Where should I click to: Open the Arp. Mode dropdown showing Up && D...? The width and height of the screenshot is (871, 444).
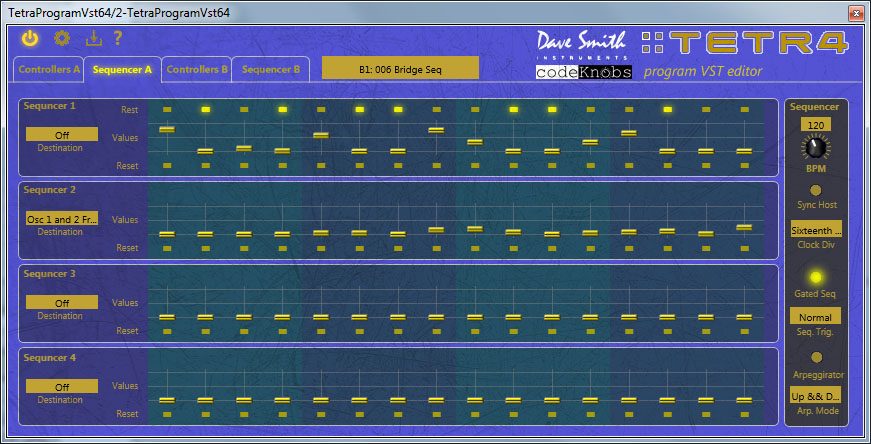coord(815,396)
